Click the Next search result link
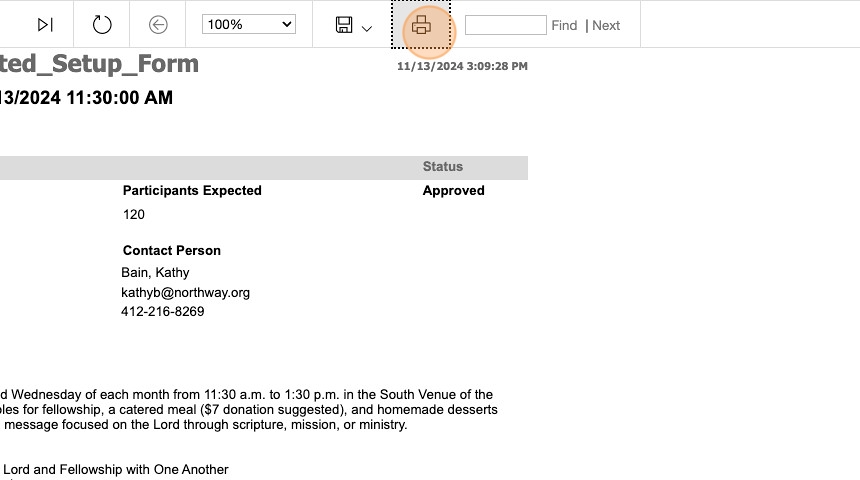 [606, 25]
